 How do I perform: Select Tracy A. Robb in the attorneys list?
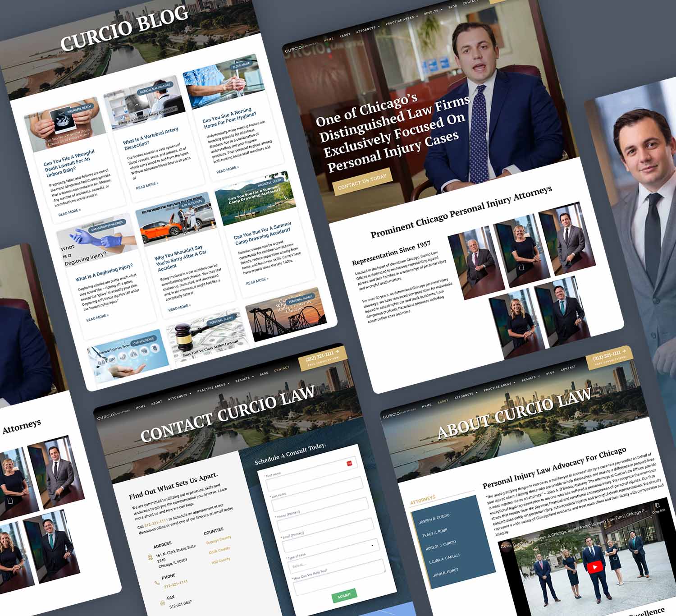(434, 533)
